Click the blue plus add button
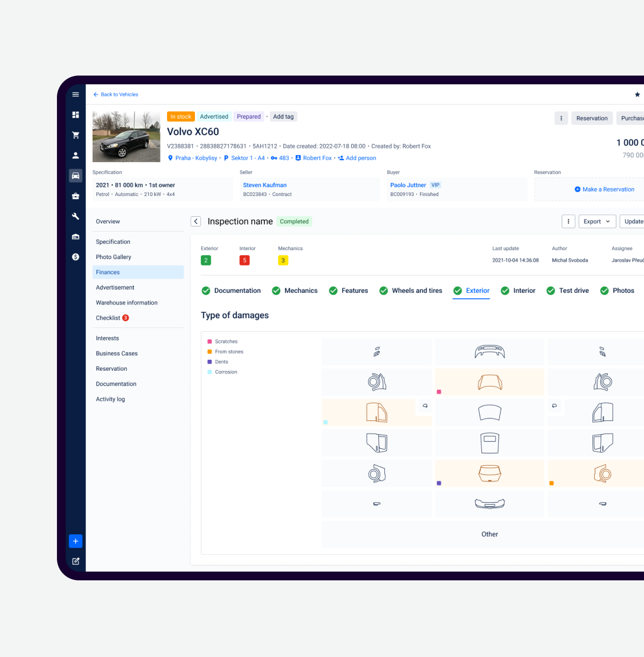 coord(76,541)
